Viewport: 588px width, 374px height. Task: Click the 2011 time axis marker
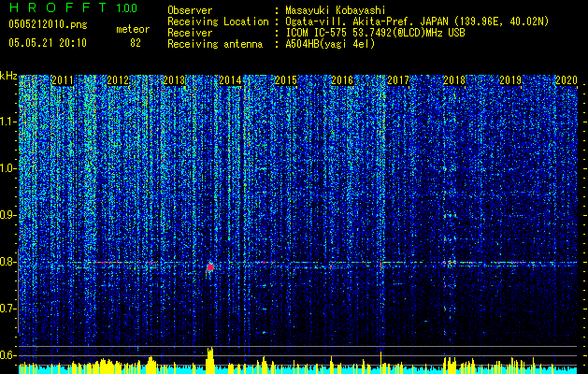63,80
